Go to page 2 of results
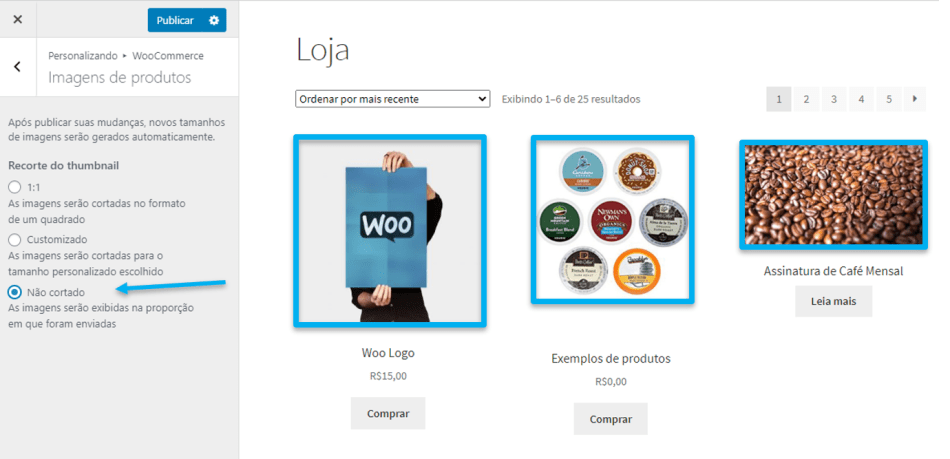This screenshot has height=459, width=950. pos(806,99)
